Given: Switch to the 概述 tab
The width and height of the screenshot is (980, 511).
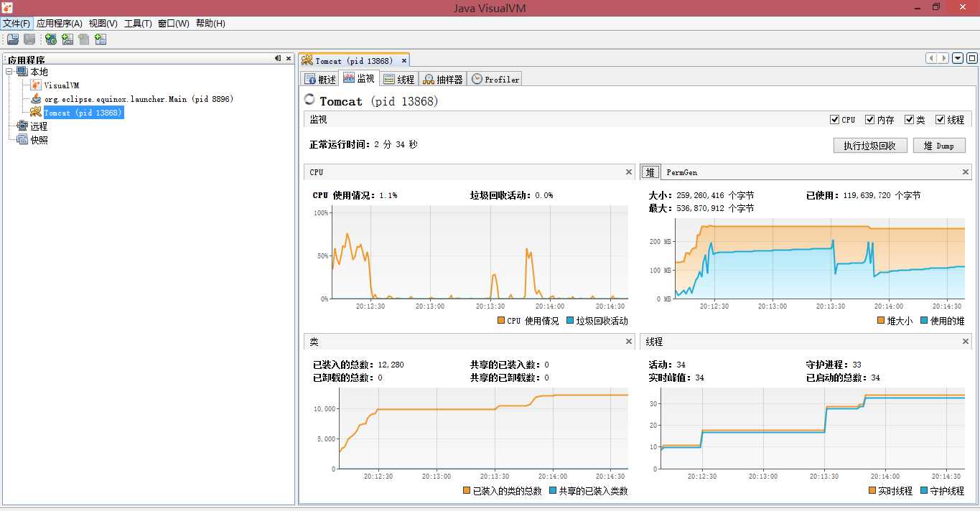Looking at the screenshot, I should pos(320,79).
